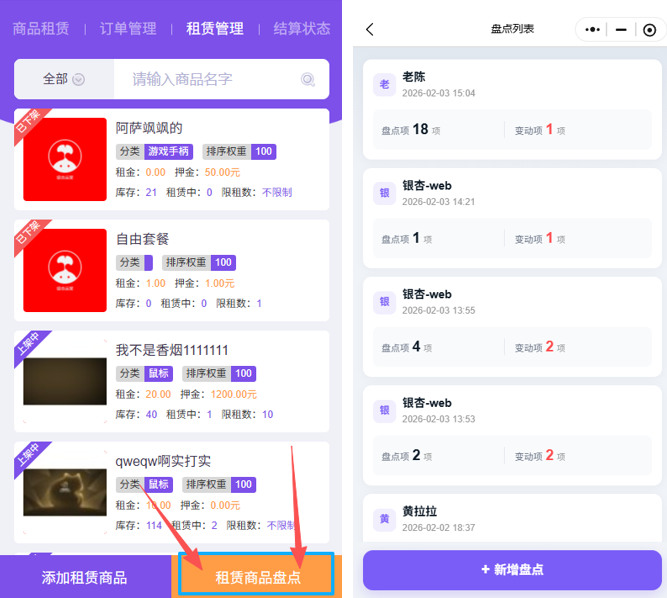Open thumbnail of 我不是香烟1111111
Viewport: 667px width, 598px height.
65,381
